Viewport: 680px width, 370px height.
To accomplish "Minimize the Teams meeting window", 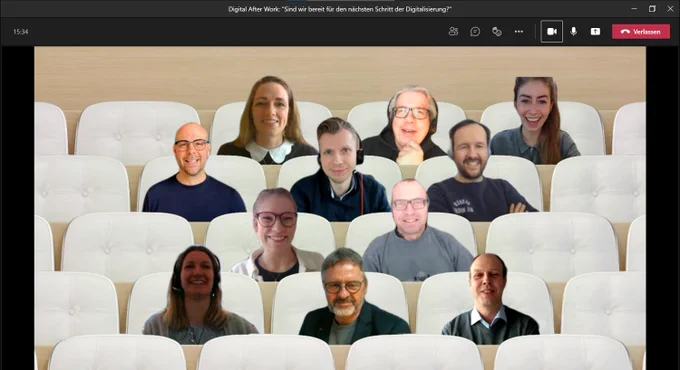I will click(x=634, y=8).
